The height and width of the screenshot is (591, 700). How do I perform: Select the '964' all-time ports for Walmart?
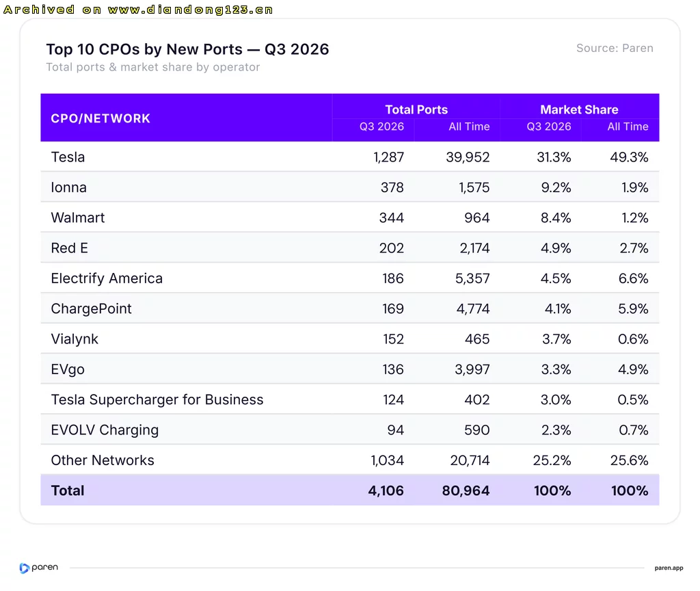[x=476, y=218]
